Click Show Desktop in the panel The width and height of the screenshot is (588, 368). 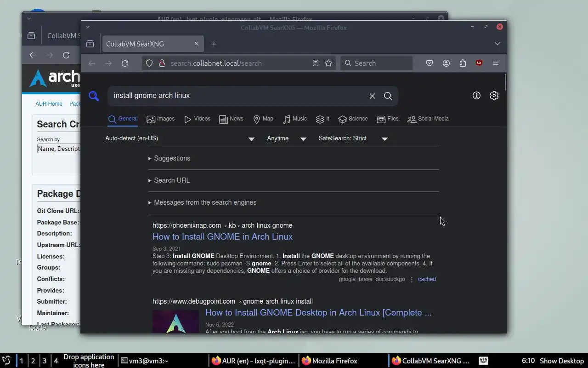point(561,361)
